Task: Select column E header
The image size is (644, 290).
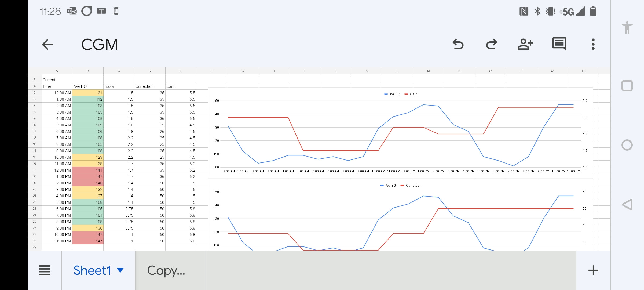Action: coord(181,71)
